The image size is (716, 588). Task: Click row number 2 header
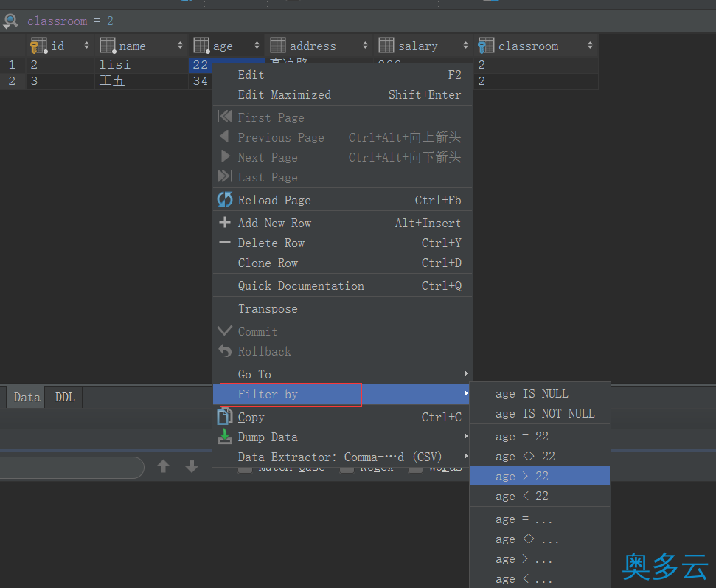pos(13,81)
